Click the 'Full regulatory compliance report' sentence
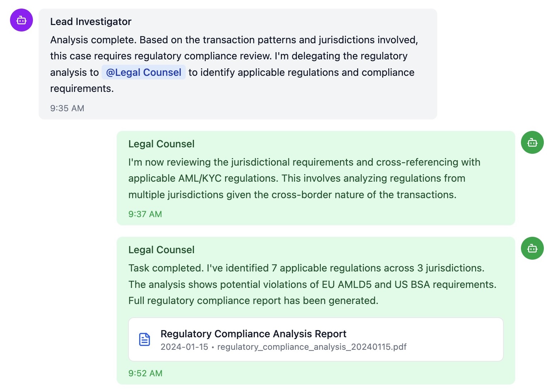The height and width of the screenshot is (392, 551). [205, 301]
